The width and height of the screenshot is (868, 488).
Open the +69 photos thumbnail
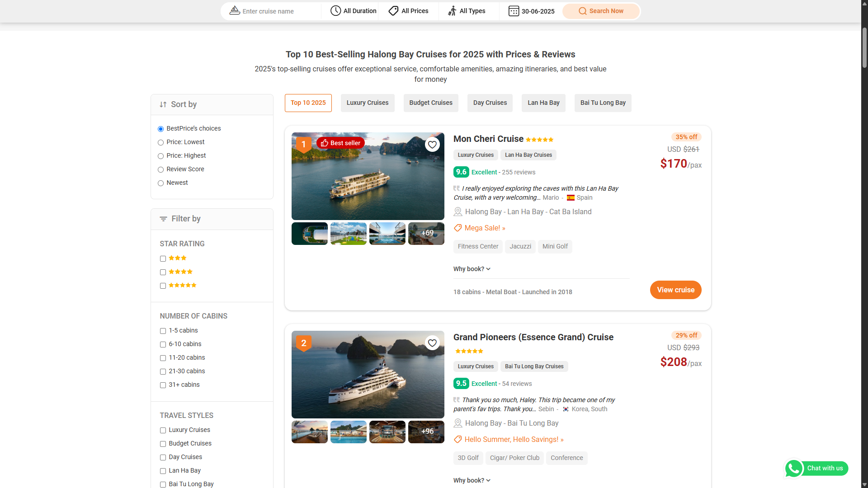pyautogui.click(x=426, y=234)
